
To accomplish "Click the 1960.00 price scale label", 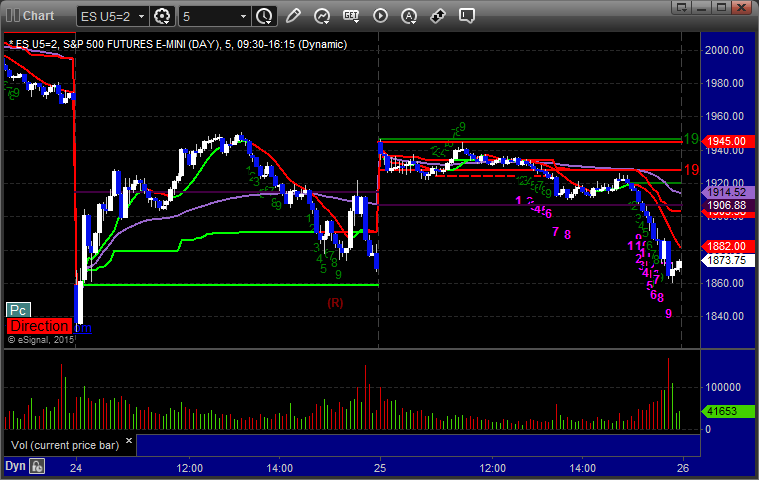I will (724, 116).
